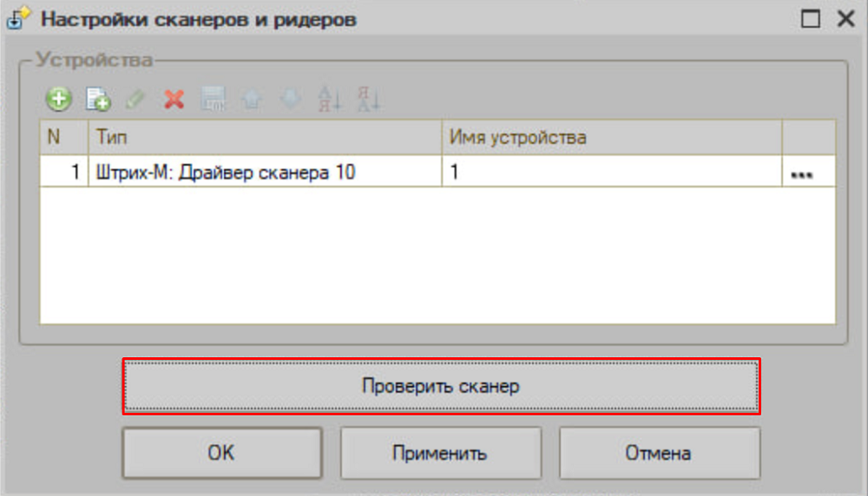Click the pencil Edit row icon
868x496 pixels.
coord(135,100)
